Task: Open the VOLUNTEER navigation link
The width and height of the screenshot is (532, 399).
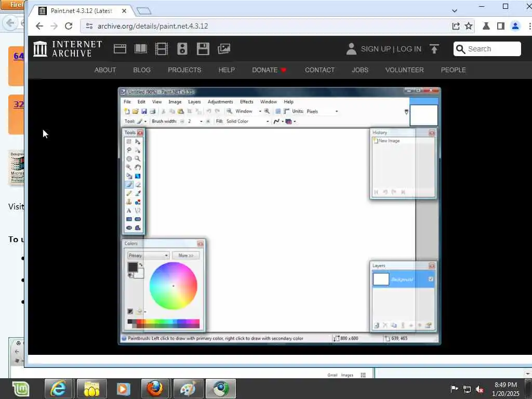Action: 404,70
